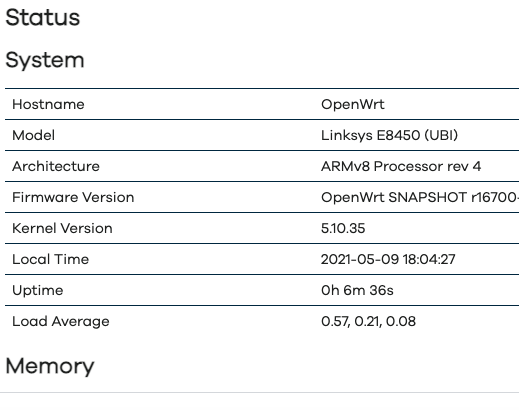Viewport: 519px width, 410px height.
Task: Click the Status page heading
Action: (x=43, y=17)
